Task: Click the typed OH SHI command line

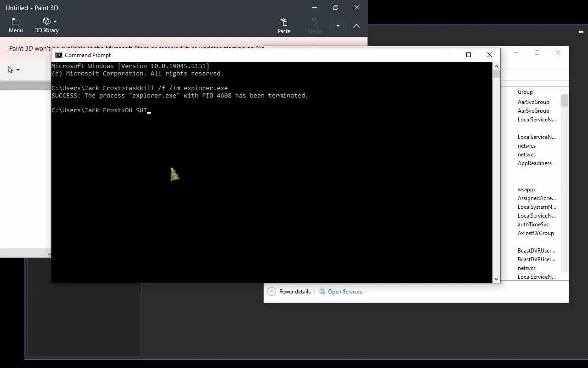Action: [x=101, y=110]
